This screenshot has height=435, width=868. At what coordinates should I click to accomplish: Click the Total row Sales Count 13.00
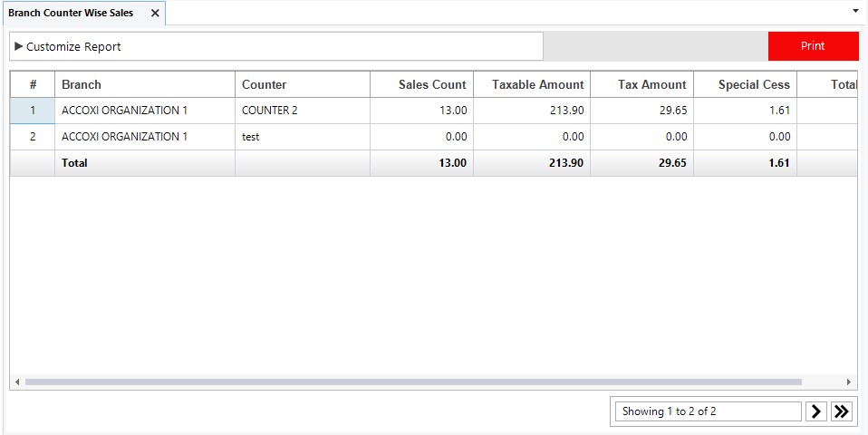click(x=422, y=163)
